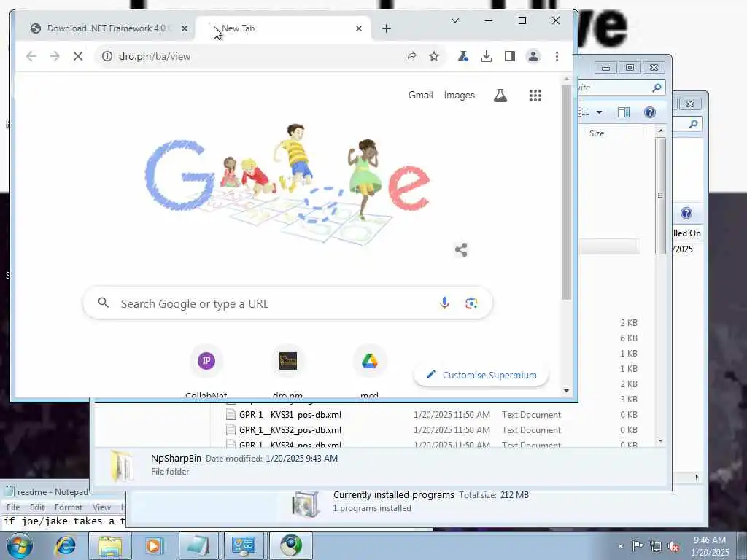Viewport: 747px width, 560px height.
Task: Click the Size column header in Explorer
Action: (597, 133)
